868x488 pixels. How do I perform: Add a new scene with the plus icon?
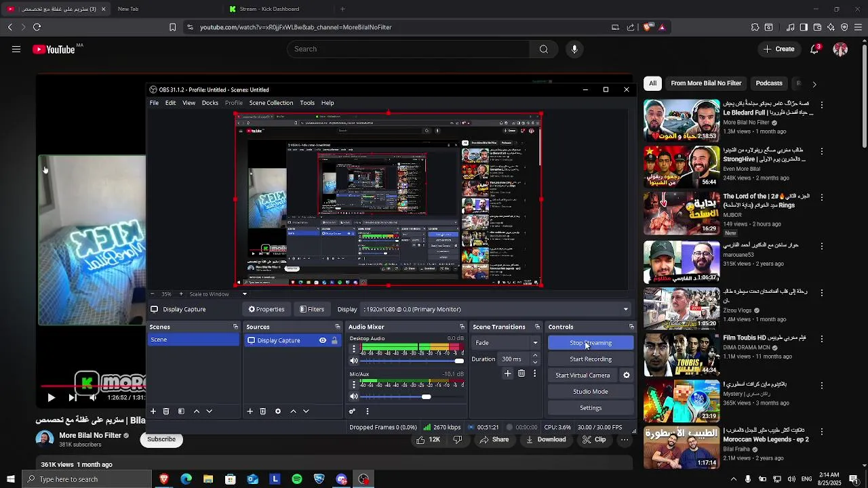153,411
